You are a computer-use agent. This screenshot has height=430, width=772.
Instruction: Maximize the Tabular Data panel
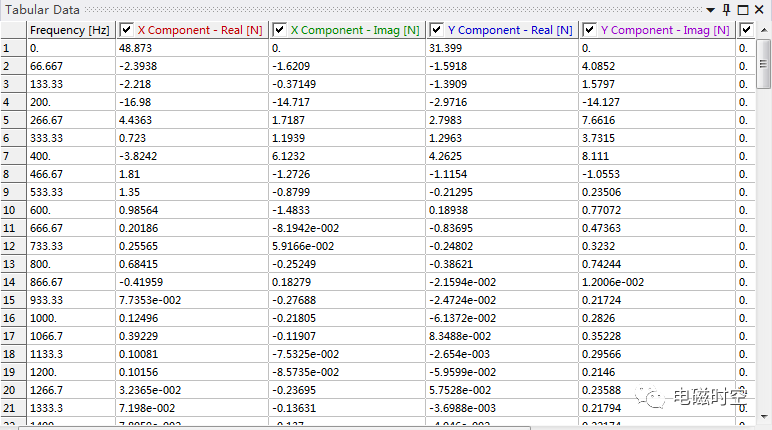coord(743,10)
